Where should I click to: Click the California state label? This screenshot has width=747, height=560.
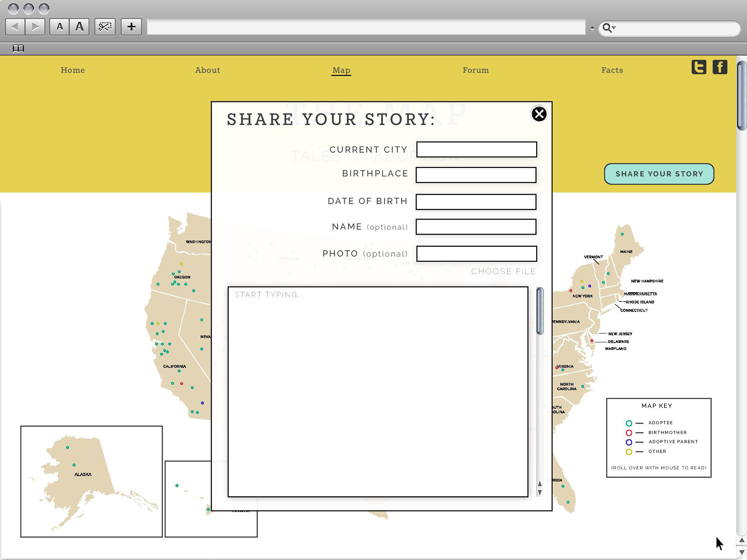coord(174,366)
